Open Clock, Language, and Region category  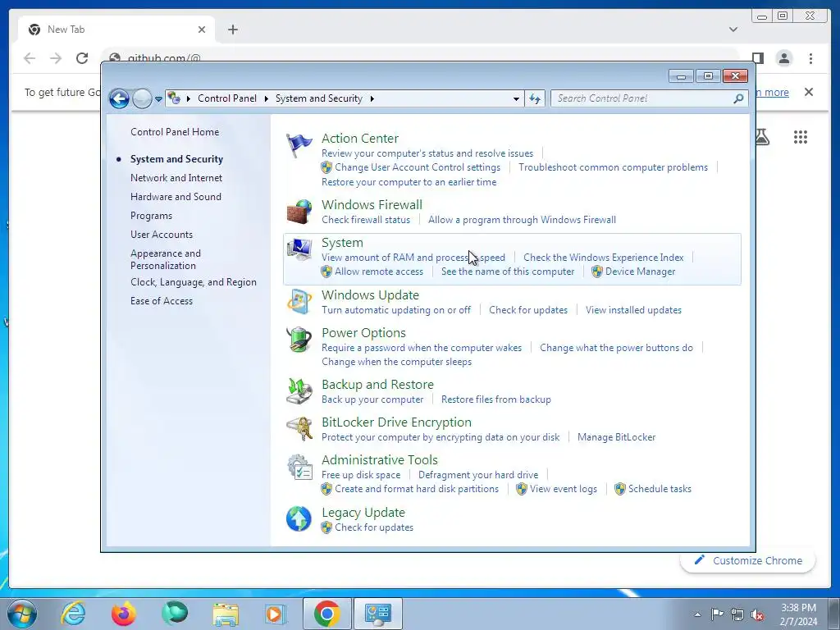(x=194, y=282)
